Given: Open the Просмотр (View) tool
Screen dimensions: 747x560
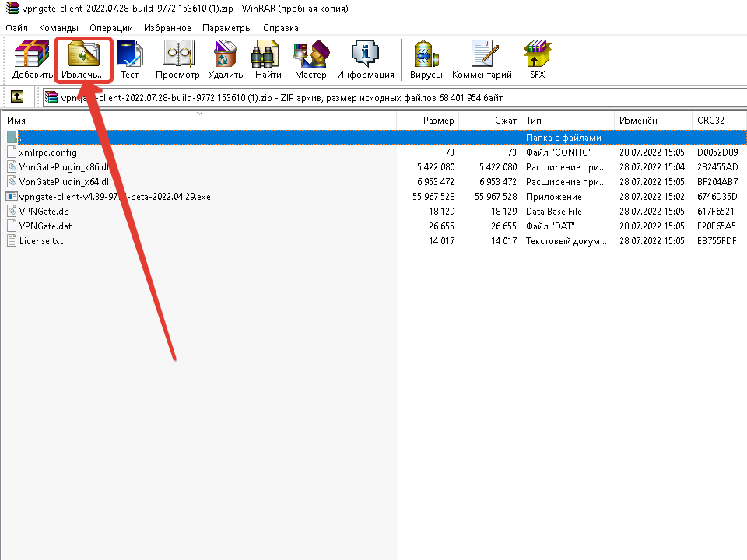Looking at the screenshot, I should click(x=177, y=54).
